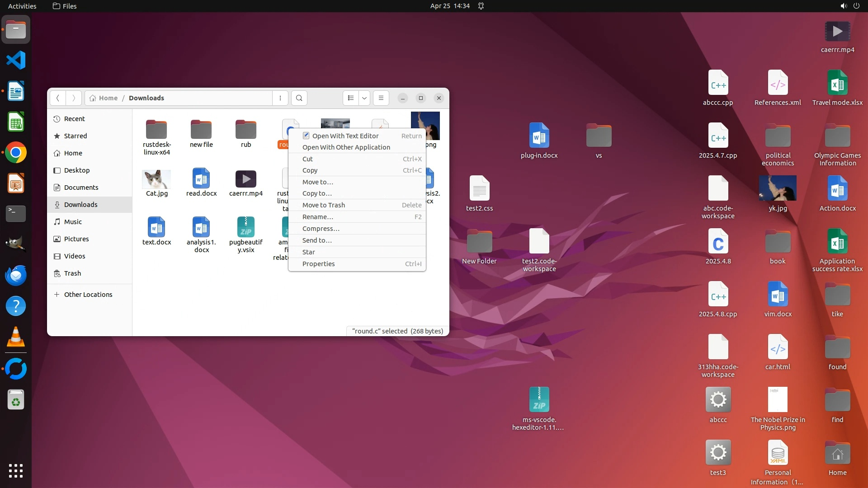The width and height of the screenshot is (868, 488).
Task: Click the search icon in Files toolbar
Action: pyautogui.click(x=299, y=98)
